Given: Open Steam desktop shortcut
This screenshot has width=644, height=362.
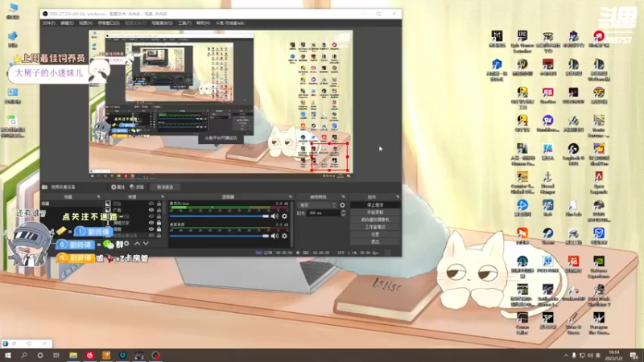Looking at the screenshot, I should [x=547, y=237].
